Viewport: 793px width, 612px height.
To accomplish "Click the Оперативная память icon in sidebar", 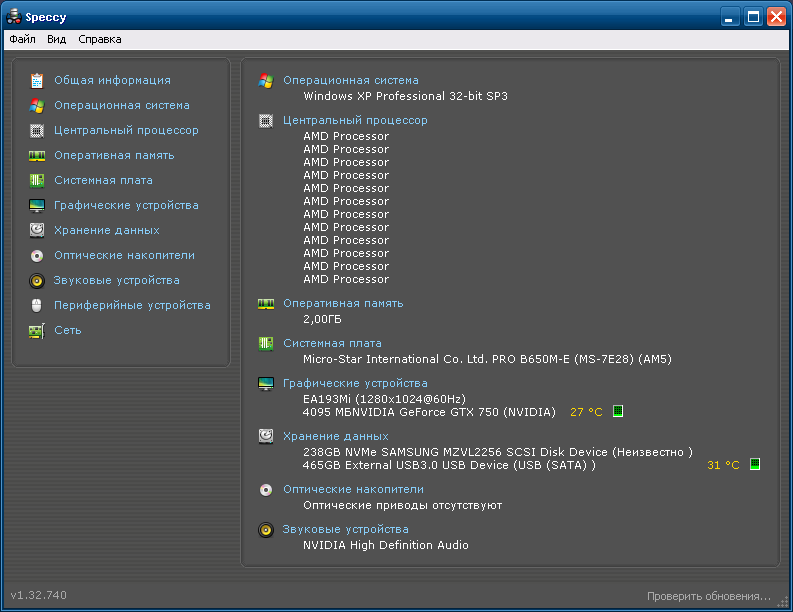I will (x=37, y=156).
